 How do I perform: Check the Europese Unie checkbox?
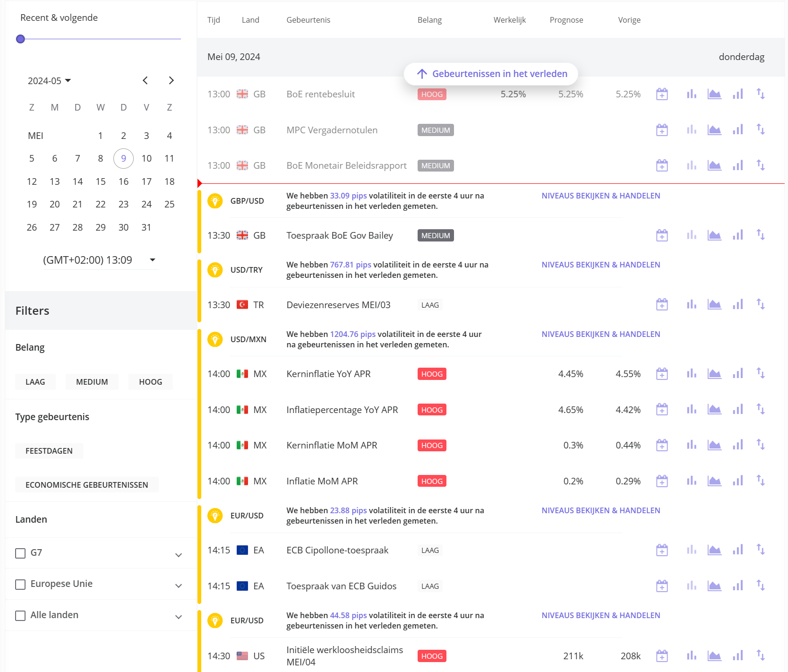pyautogui.click(x=20, y=584)
